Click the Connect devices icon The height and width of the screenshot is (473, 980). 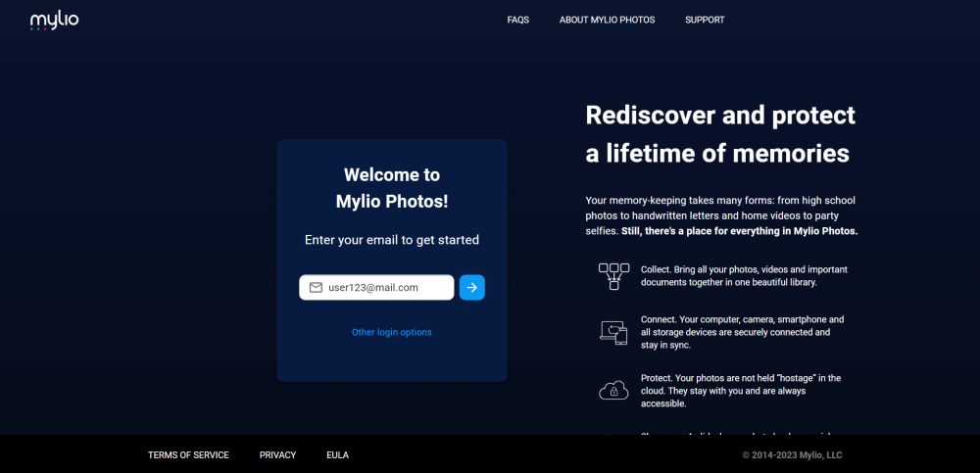point(613,332)
